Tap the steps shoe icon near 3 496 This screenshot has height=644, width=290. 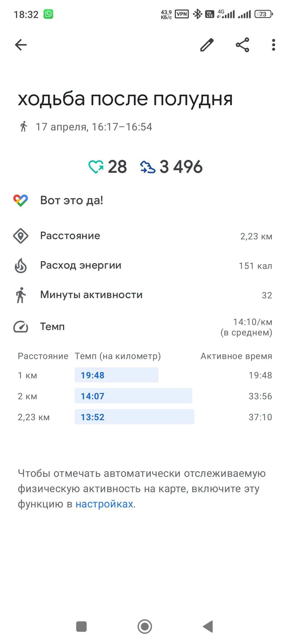pos(148,167)
